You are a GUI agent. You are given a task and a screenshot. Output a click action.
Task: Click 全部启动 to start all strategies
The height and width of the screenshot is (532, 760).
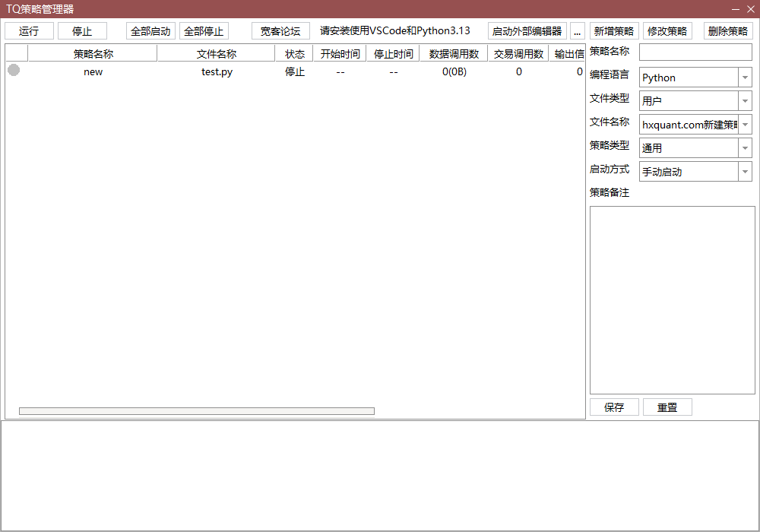[150, 31]
